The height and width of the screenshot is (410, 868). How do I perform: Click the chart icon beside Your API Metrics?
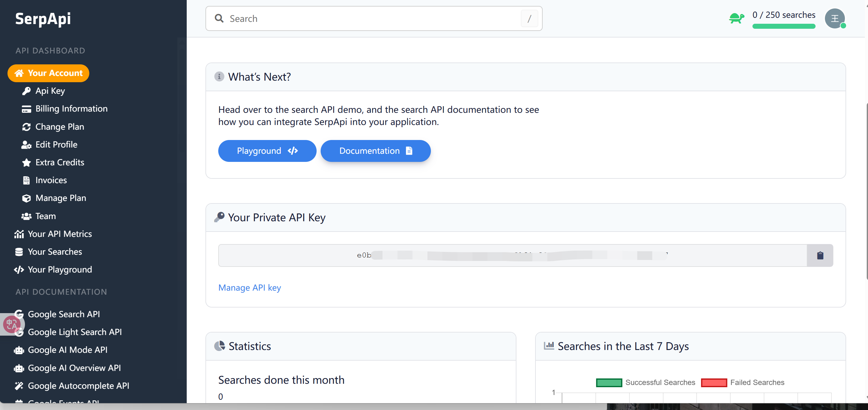click(x=19, y=234)
